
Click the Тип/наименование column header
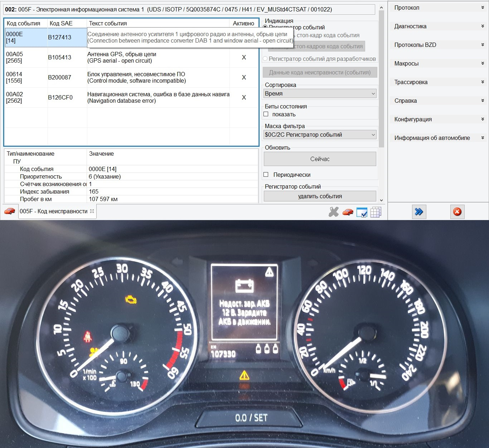(x=46, y=154)
